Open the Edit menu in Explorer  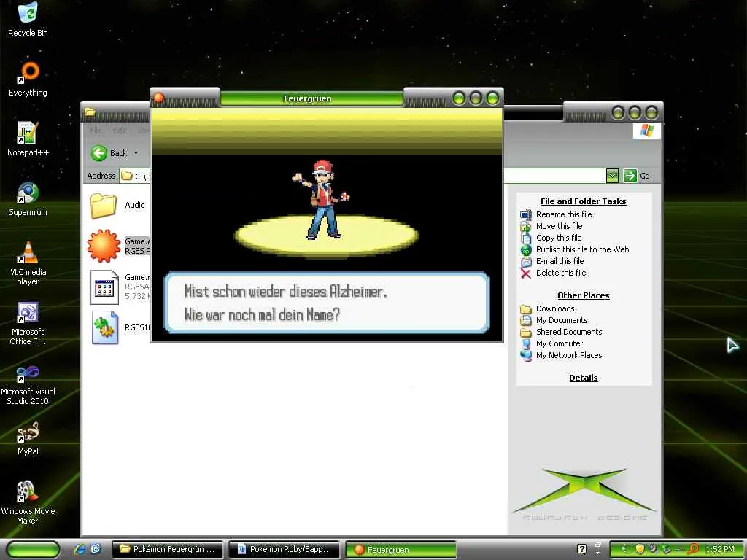pyautogui.click(x=120, y=131)
